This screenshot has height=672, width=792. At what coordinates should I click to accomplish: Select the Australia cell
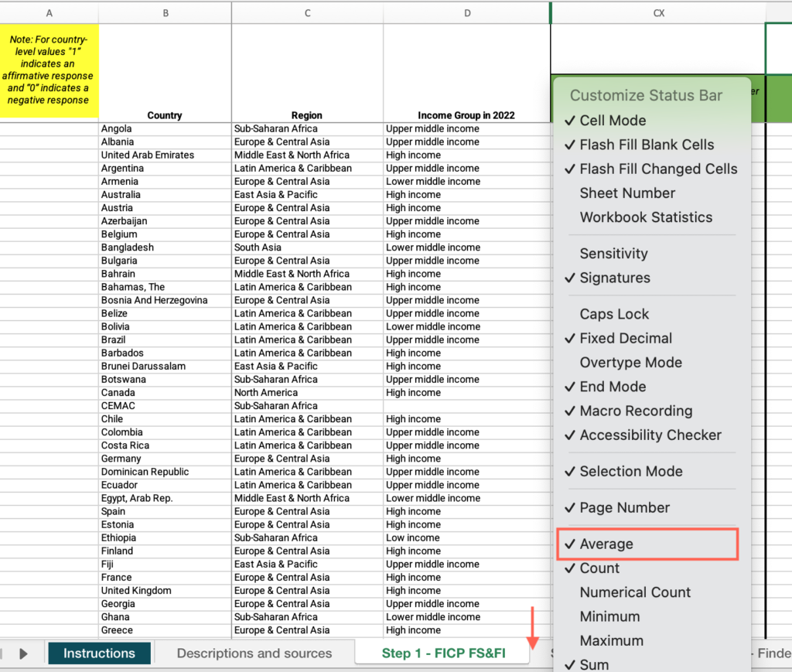click(166, 194)
